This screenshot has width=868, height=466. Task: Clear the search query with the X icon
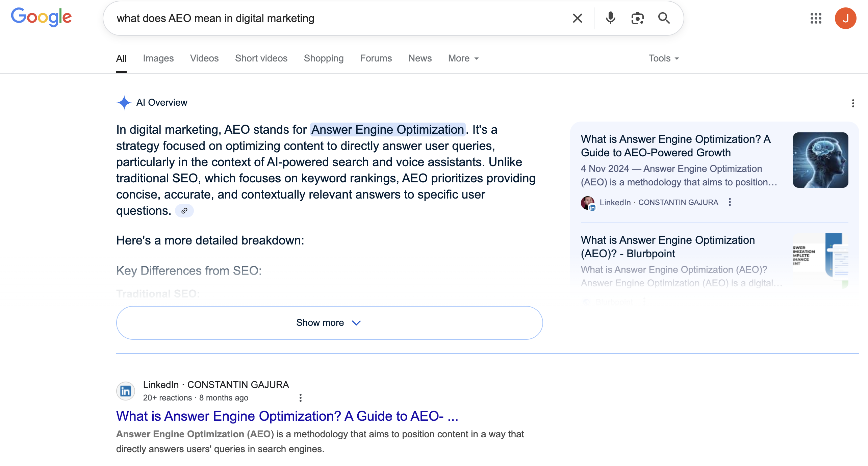pos(578,18)
